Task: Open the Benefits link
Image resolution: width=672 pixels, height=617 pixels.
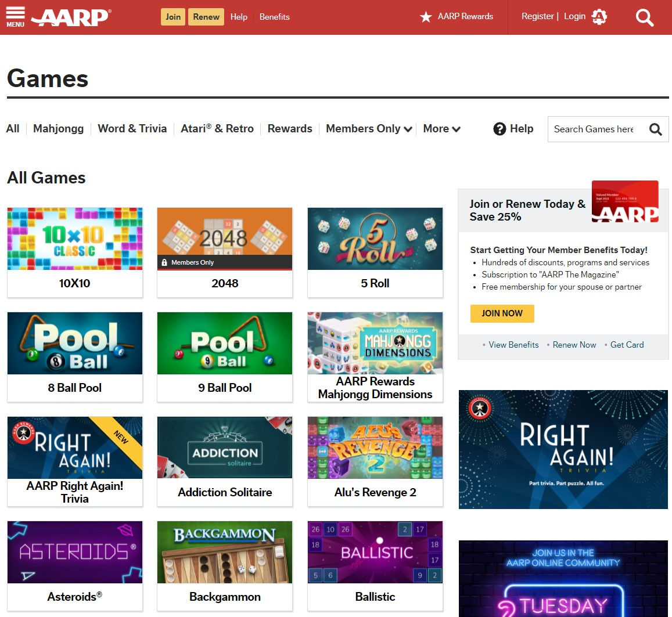Action: click(274, 17)
